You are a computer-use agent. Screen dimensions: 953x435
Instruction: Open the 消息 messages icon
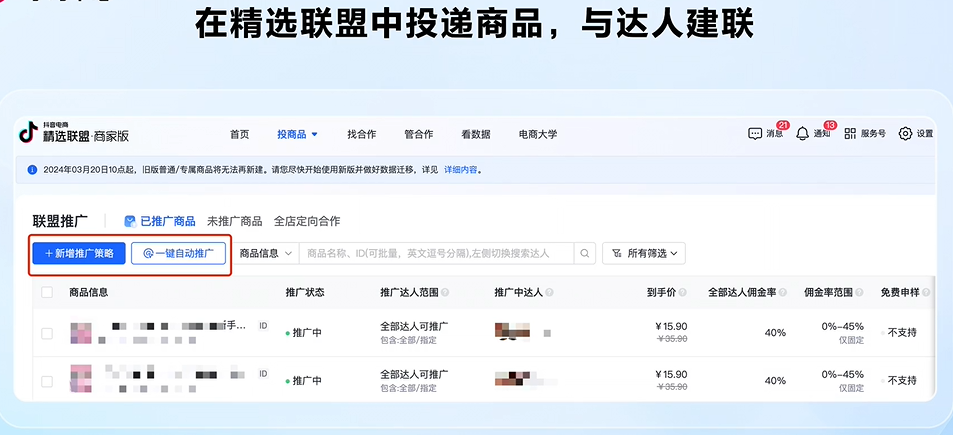pyautogui.click(x=755, y=134)
